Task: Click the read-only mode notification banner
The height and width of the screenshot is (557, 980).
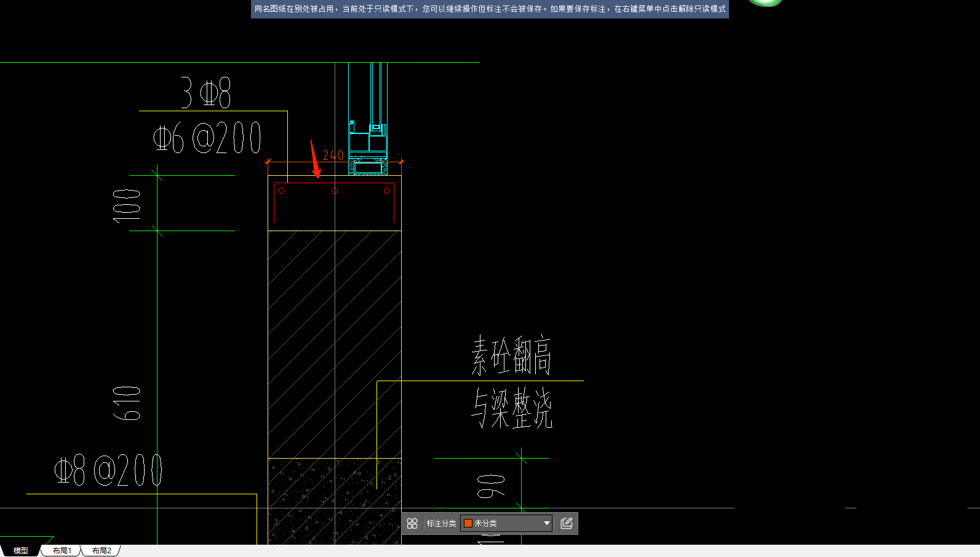Action: point(490,9)
